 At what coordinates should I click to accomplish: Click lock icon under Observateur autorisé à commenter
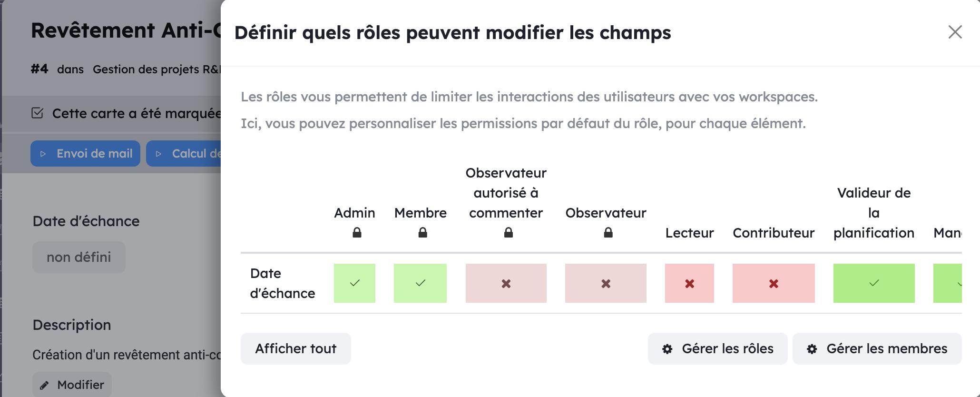click(x=508, y=232)
